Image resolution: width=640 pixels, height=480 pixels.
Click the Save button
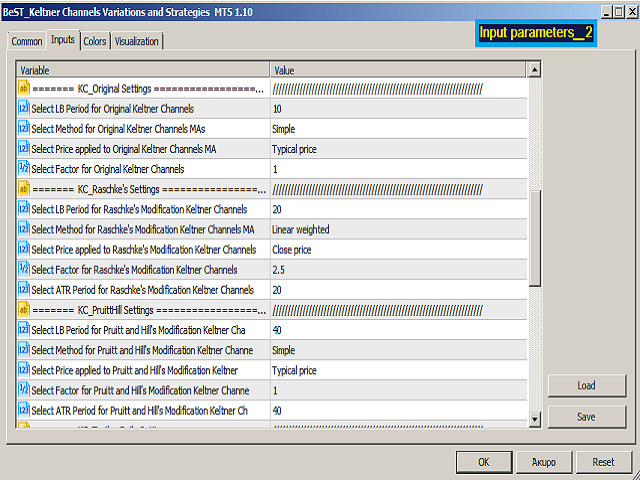pyautogui.click(x=586, y=417)
